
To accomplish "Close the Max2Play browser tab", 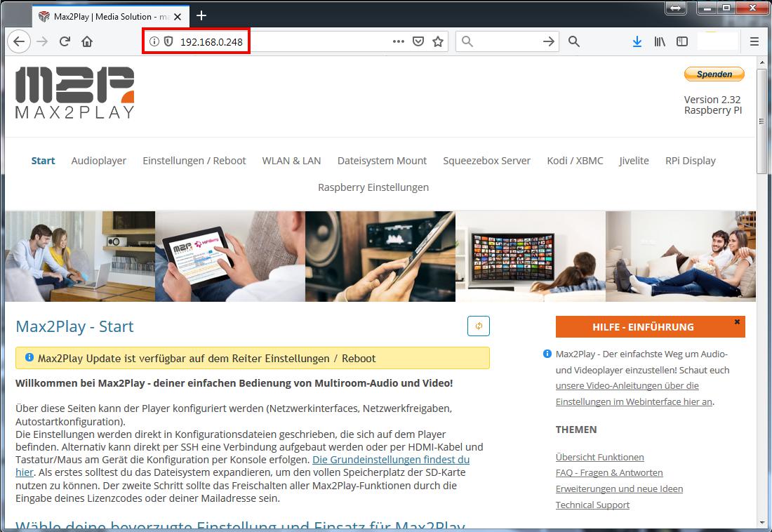I will [x=178, y=17].
